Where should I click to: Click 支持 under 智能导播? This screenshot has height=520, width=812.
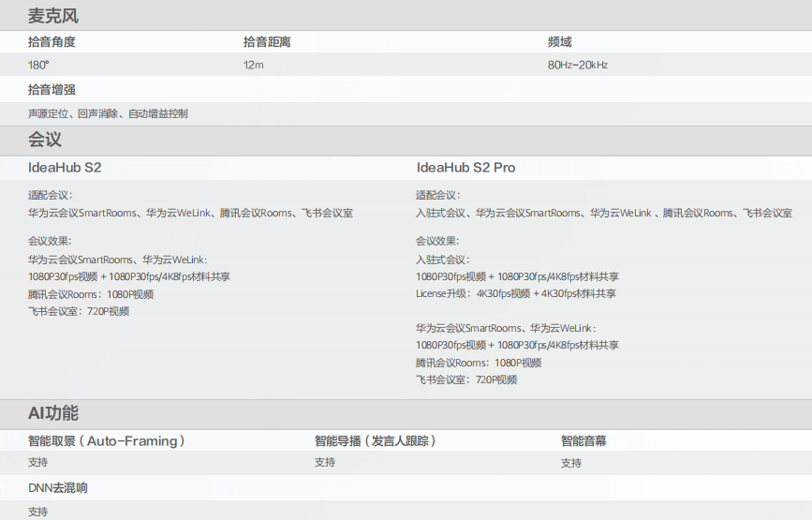click(x=325, y=462)
